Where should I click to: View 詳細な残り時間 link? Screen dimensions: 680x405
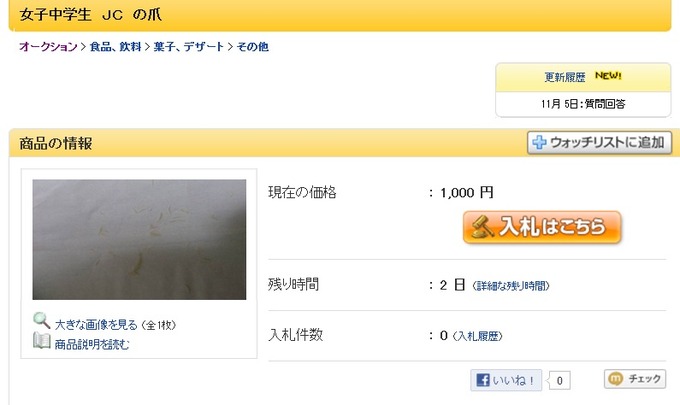pyautogui.click(x=511, y=286)
